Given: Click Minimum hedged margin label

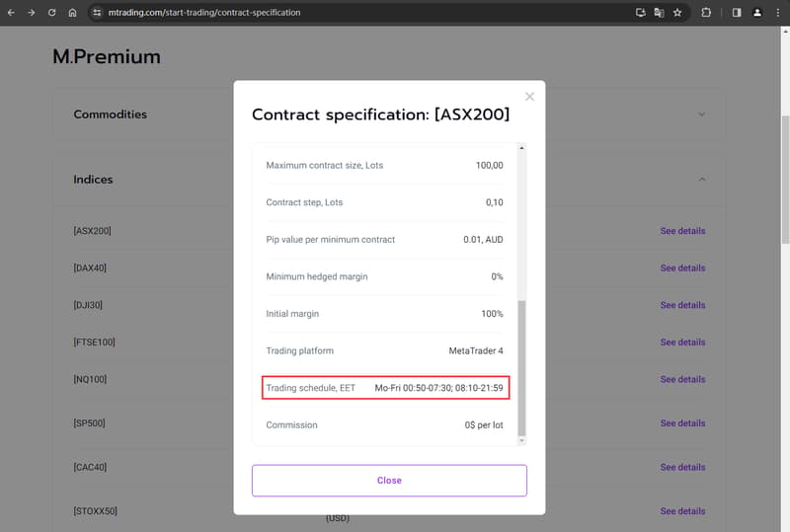Looking at the screenshot, I should [x=317, y=276].
